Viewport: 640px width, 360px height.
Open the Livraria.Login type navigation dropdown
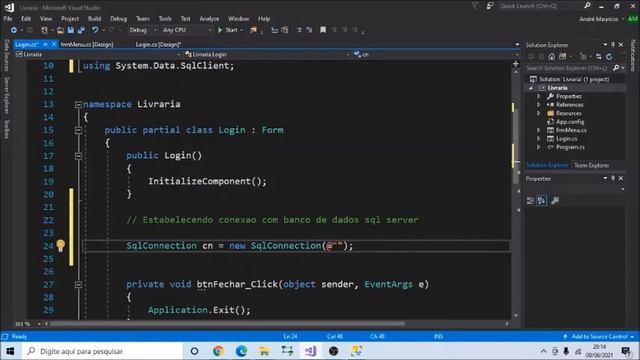(x=267, y=54)
